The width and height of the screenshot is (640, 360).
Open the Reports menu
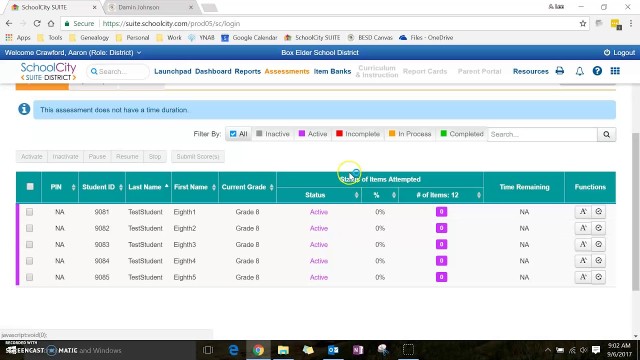[x=247, y=71]
